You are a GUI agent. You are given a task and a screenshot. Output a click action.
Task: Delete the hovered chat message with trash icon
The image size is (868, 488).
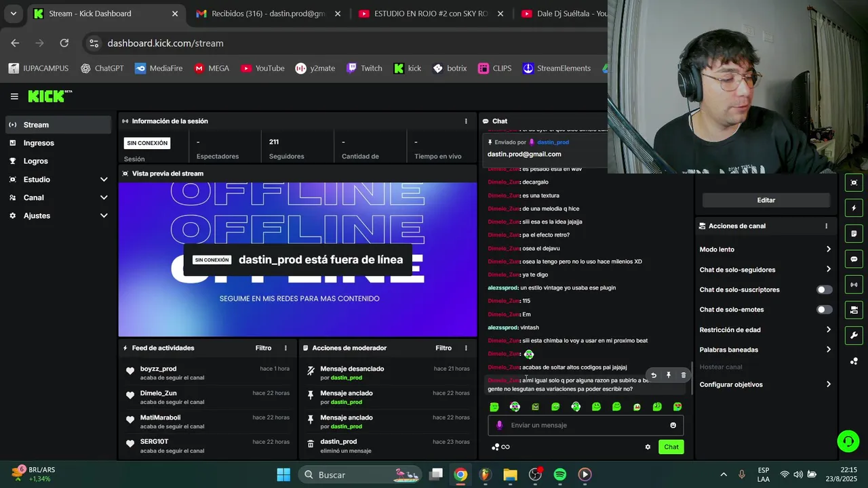pyautogui.click(x=683, y=375)
